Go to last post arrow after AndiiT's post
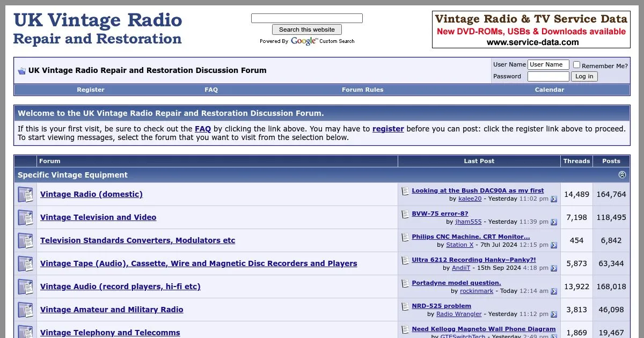 pyautogui.click(x=554, y=268)
